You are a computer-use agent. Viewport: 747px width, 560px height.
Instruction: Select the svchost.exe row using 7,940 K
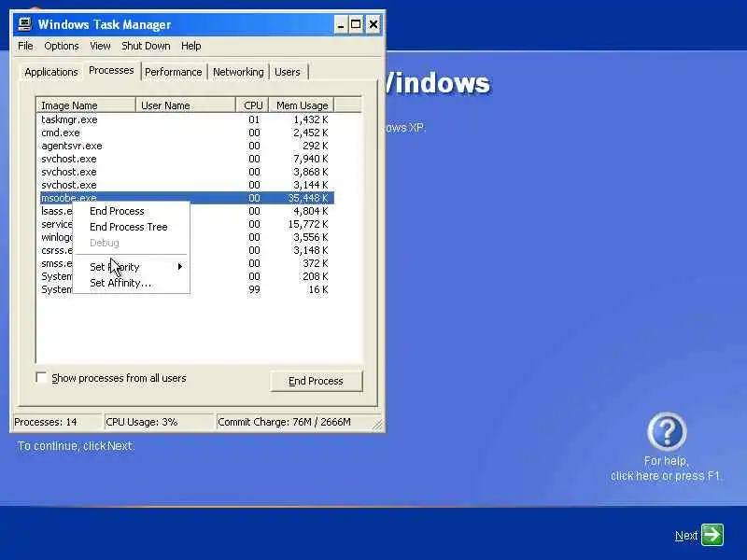pos(187,159)
